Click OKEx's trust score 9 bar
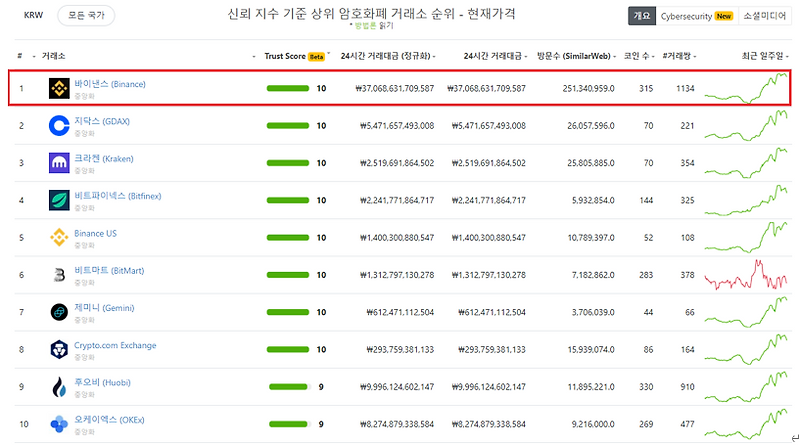 coord(289,424)
